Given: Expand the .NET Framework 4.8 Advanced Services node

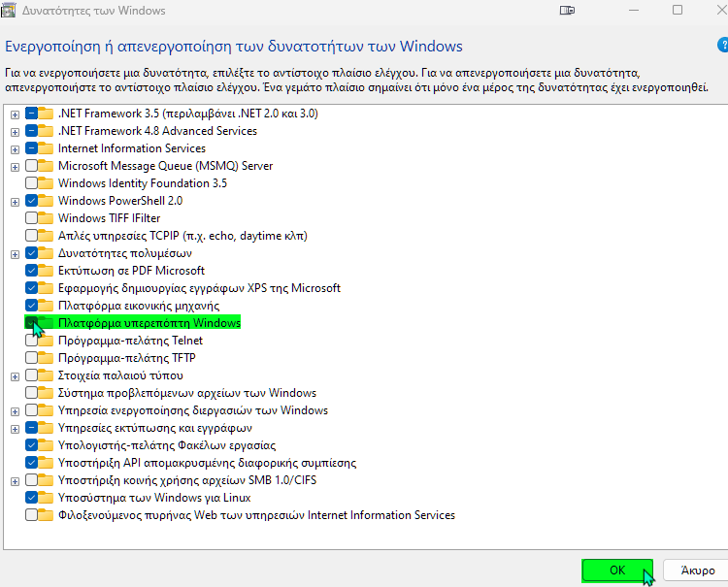Looking at the screenshot, I should (x=15, y=132).
